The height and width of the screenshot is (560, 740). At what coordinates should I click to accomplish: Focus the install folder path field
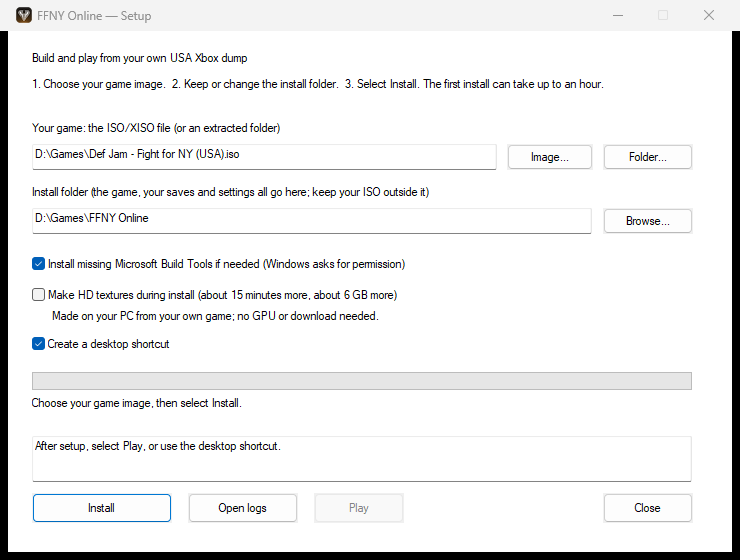click(311, 221)
